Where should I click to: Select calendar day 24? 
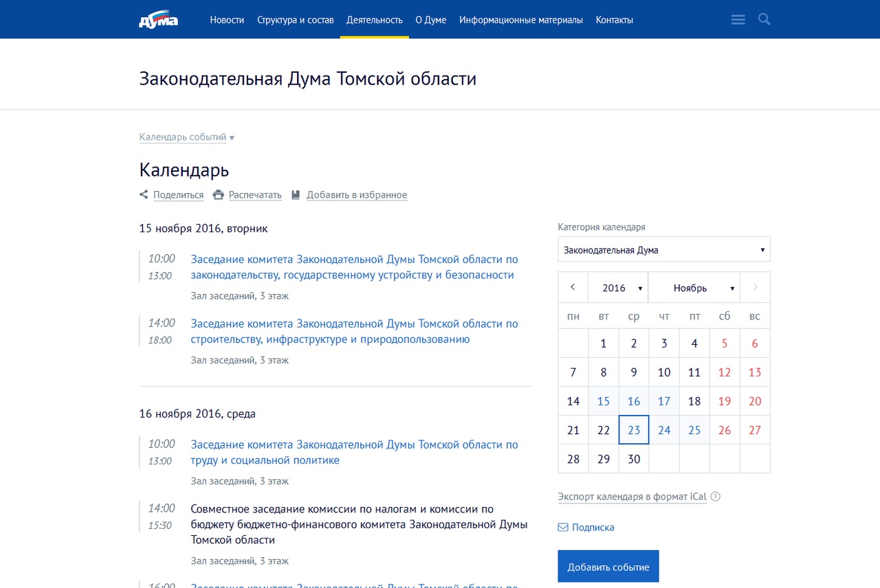(x=664, y=430)
